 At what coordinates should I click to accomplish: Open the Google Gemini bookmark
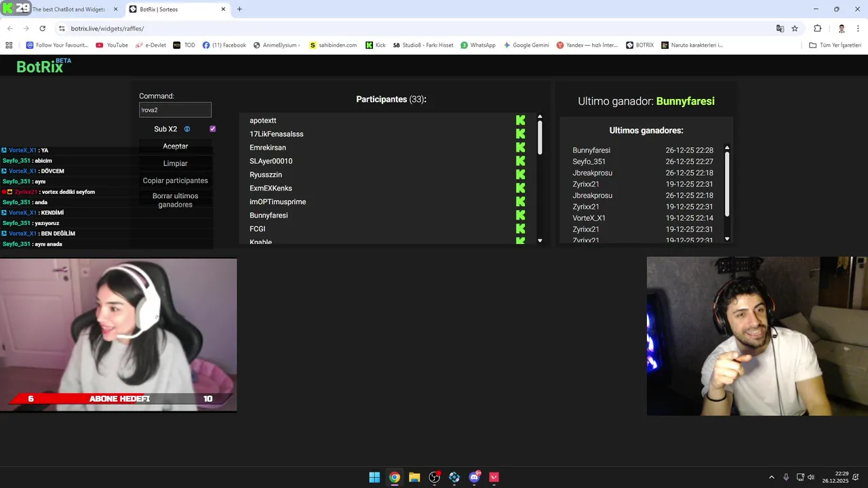(526, 45)
